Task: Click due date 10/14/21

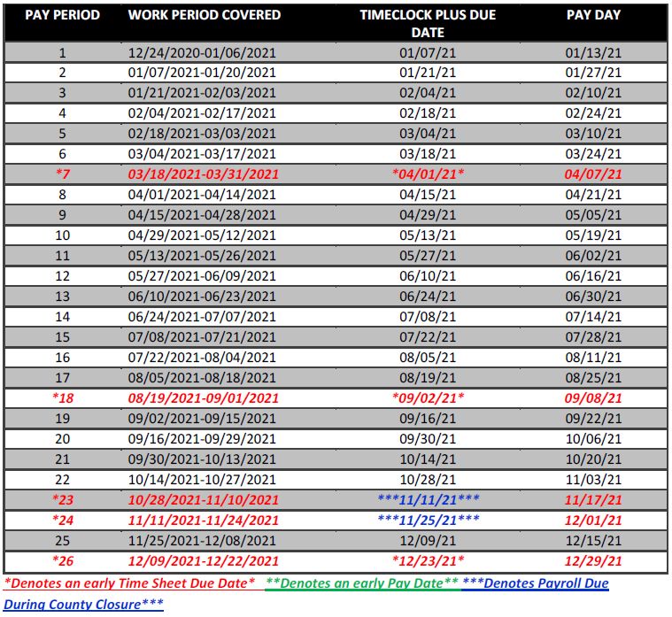Action: (x=428, y=459)
